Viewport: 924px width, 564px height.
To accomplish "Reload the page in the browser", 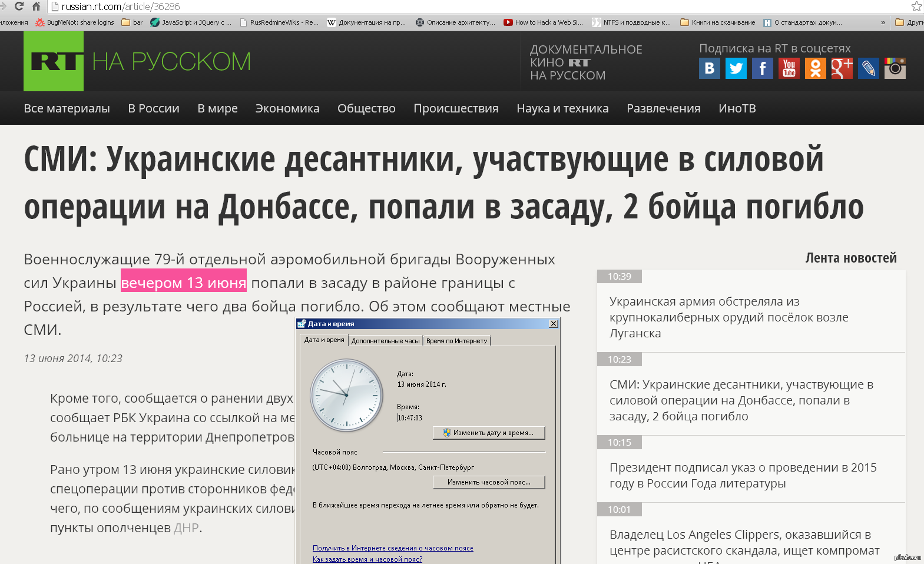I will click(x=19, y=6).
